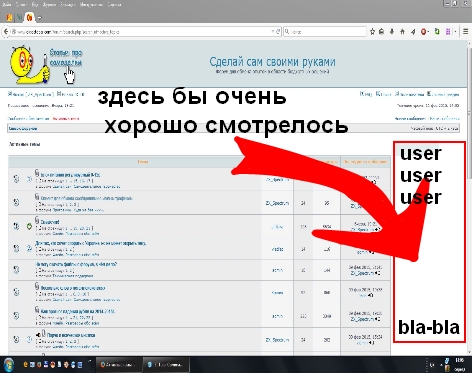Switch to first taskbar browser window button
The width and height of the screenshot is (472, 373).
click(119, 364)
